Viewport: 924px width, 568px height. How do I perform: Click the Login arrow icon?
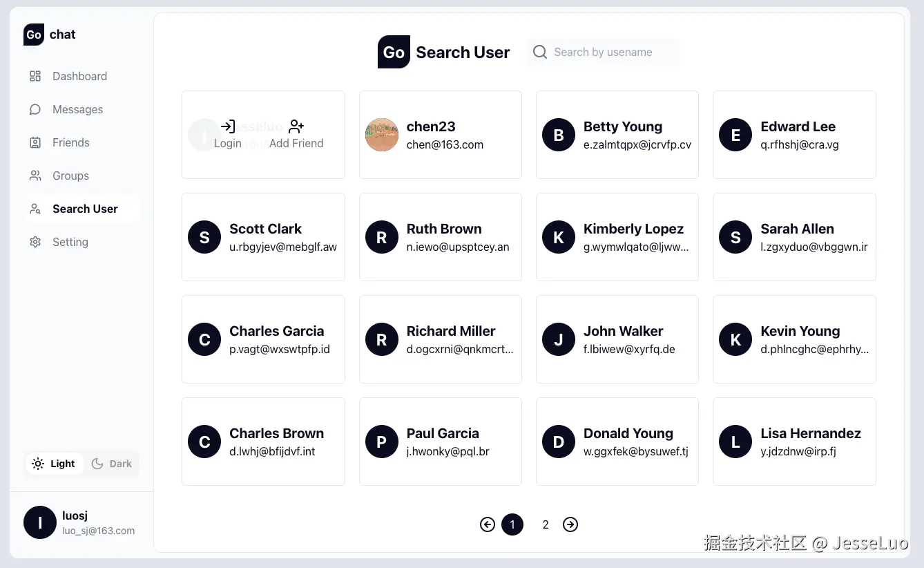pyautogui.click(x=228, y=126)
